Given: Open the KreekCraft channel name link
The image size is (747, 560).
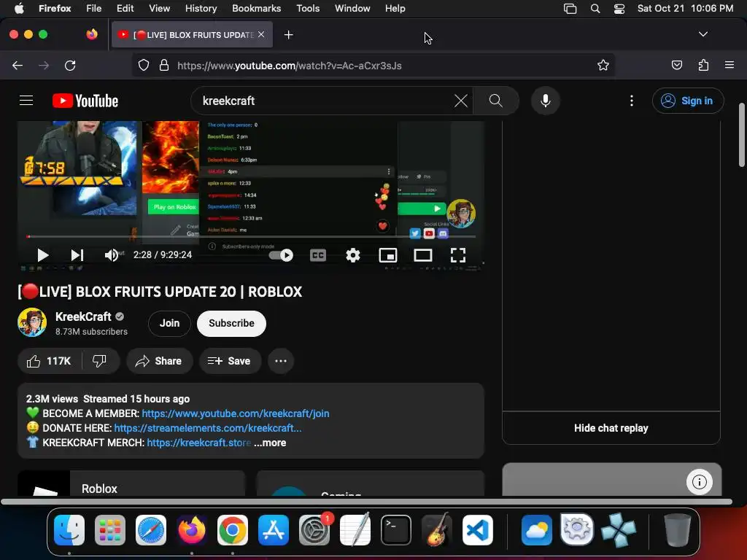Looking at the screenshot, I should click(83, 316).
